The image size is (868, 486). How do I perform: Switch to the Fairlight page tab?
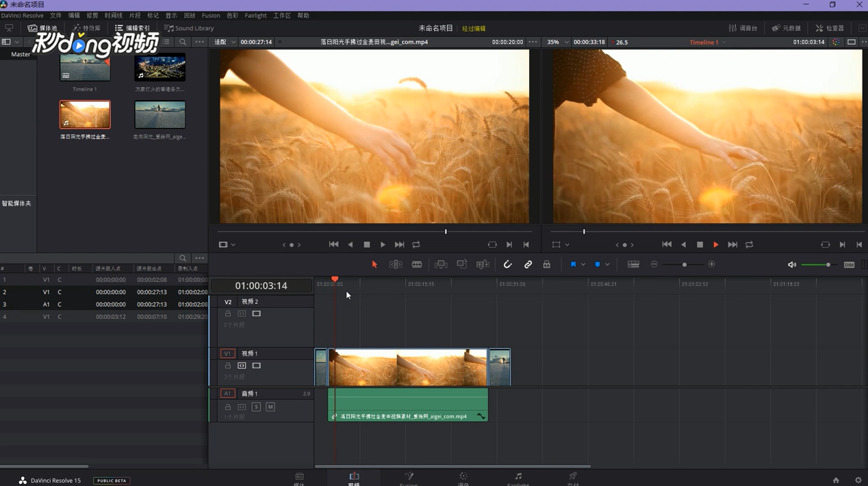coord(518,478)
